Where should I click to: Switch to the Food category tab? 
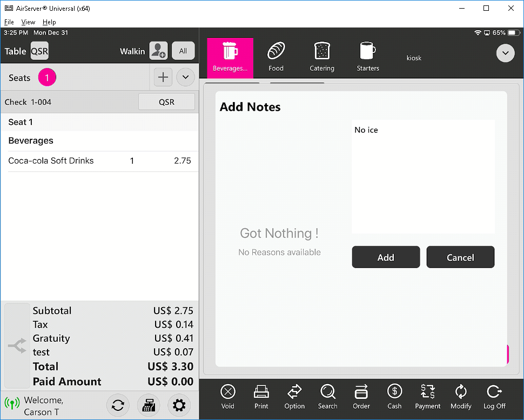276,57
